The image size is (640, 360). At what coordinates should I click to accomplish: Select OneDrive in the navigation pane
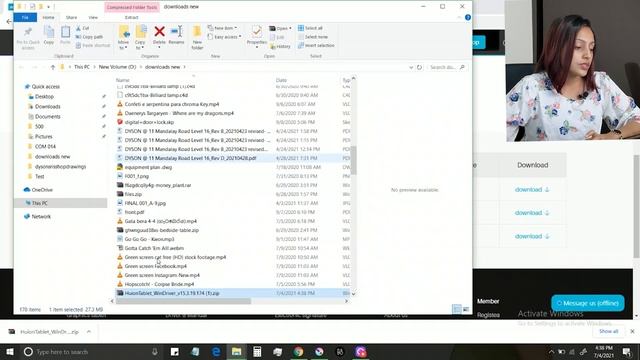[42, 190]
